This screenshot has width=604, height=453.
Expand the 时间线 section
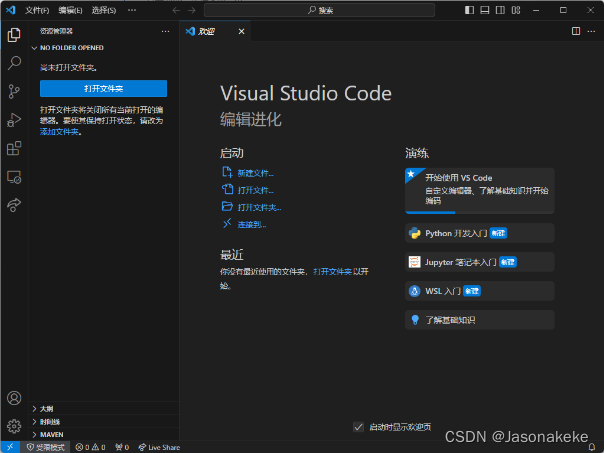(104, 422)
